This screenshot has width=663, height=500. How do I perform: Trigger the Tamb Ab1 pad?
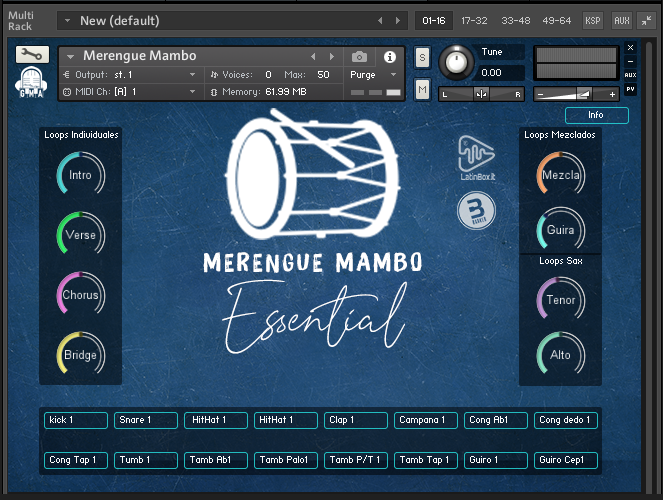(x=216, y=460)
